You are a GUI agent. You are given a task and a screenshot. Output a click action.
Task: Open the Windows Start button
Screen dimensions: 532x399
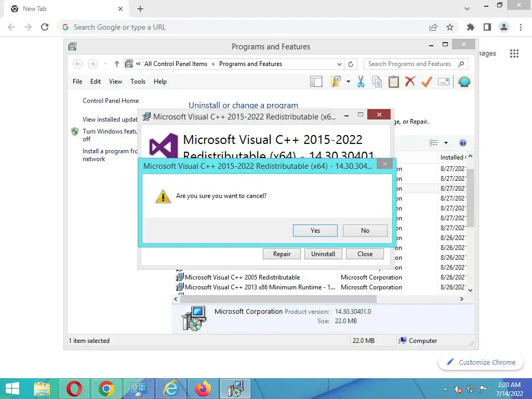pyautogui.click(x=13, y=389)
